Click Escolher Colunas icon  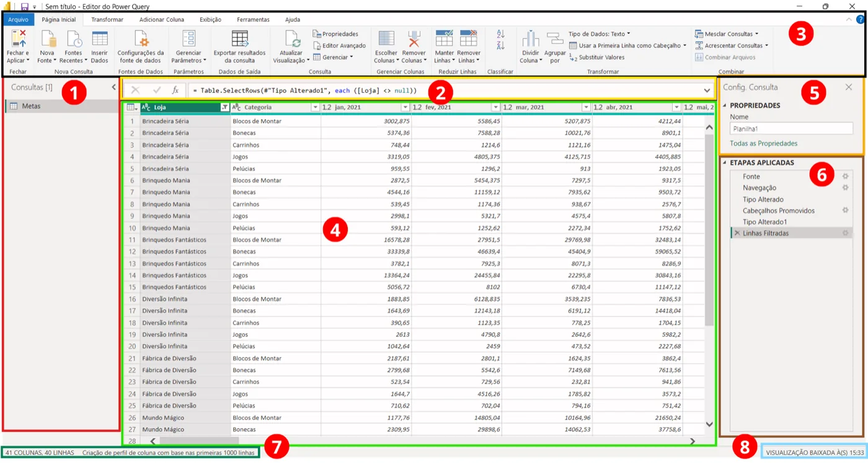pyautogui.click(x=386, y=38)
